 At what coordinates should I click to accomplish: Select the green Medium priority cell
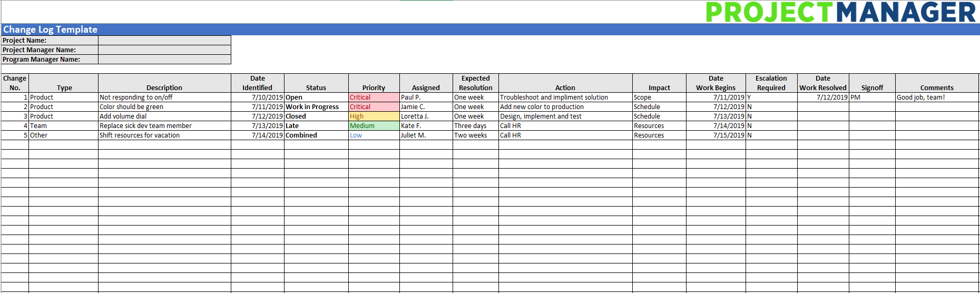pyautogui.click(x=374, y=126)
